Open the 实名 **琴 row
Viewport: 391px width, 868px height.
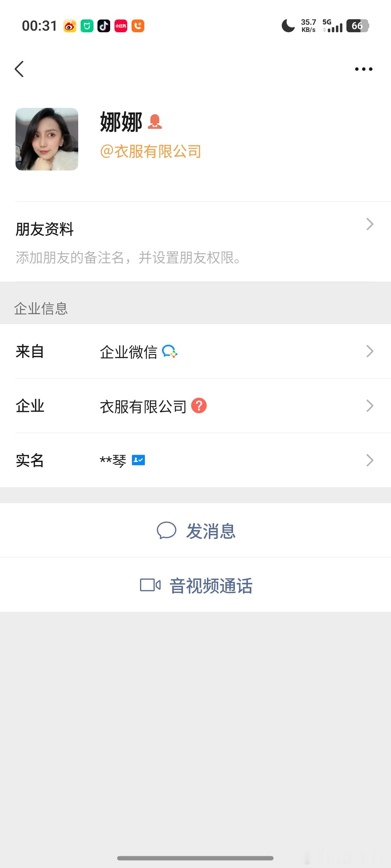[195, 460]
